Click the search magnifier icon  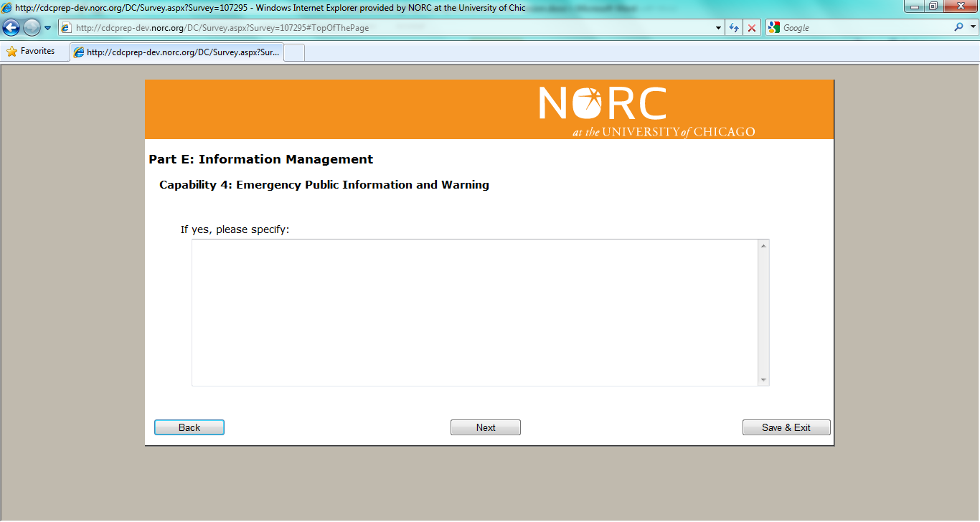tap(959, 28)
